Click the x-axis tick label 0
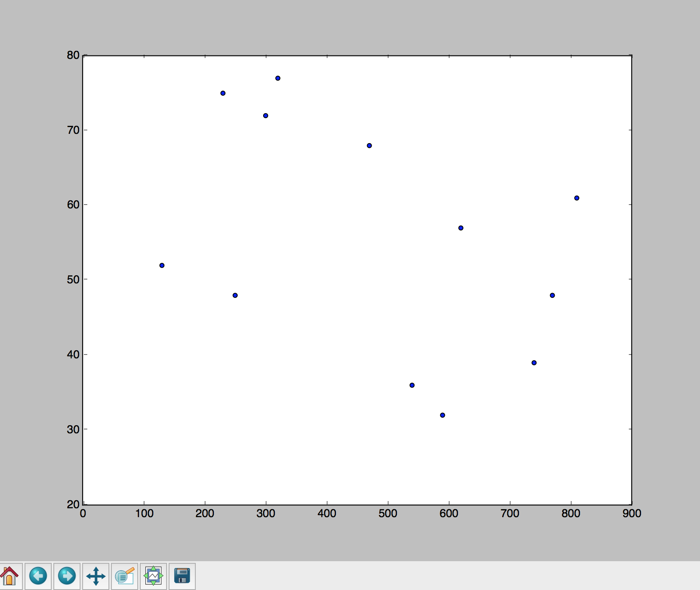700x590 pixels. coord(83,514)
